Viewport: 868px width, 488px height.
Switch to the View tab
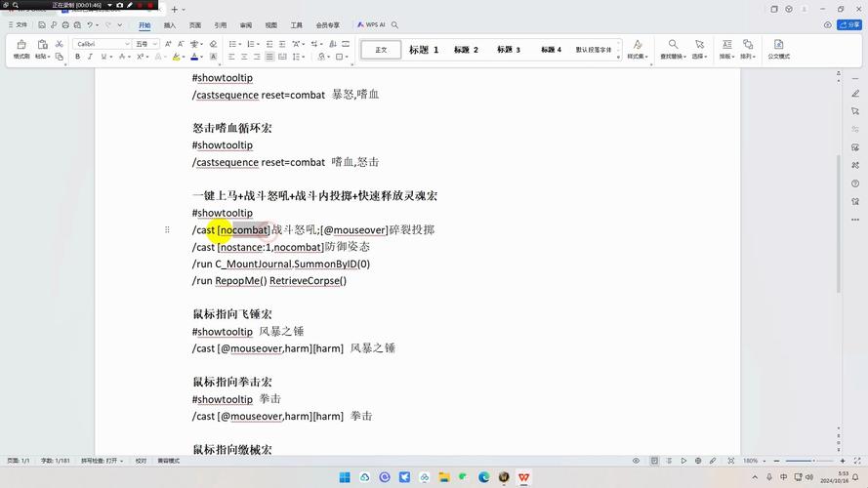(x=270, y=25)
